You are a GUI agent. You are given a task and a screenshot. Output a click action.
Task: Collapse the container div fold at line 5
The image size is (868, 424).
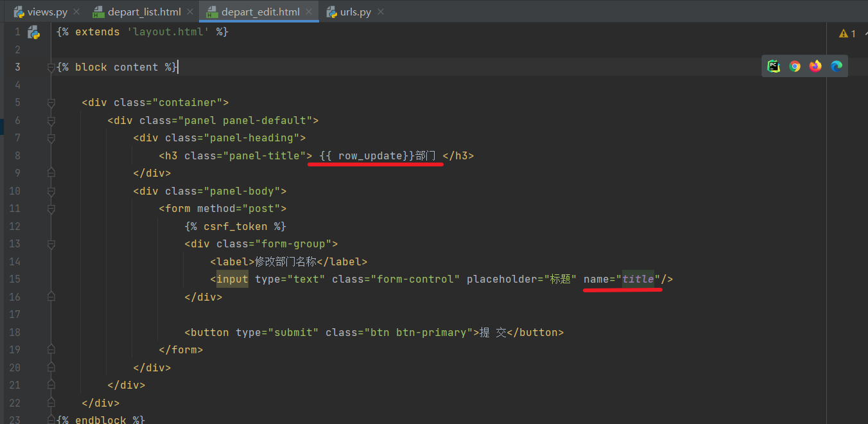(51, 102)
